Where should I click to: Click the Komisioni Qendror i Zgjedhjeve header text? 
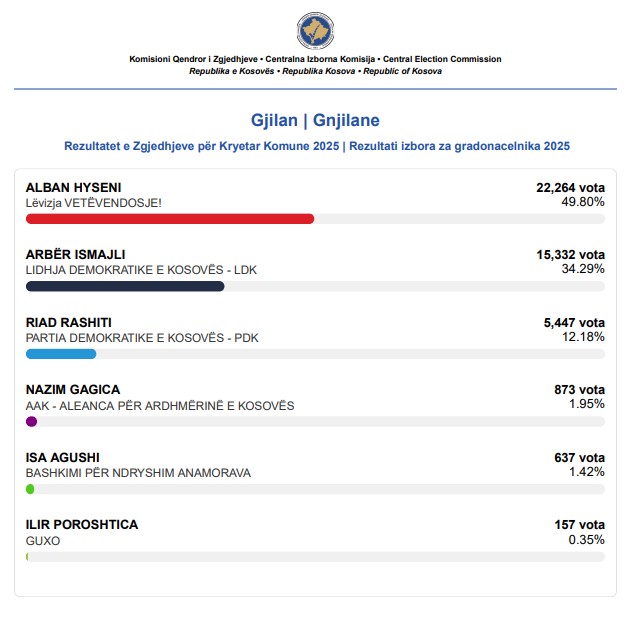point(193,60)
